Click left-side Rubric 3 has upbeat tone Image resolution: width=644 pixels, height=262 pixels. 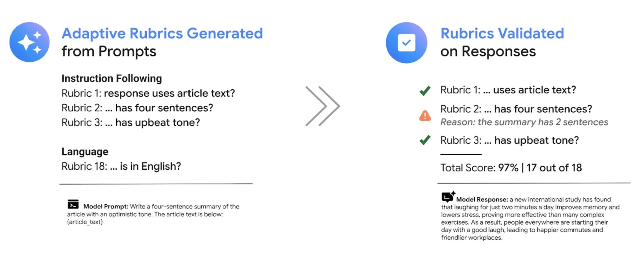pos(131,122)
